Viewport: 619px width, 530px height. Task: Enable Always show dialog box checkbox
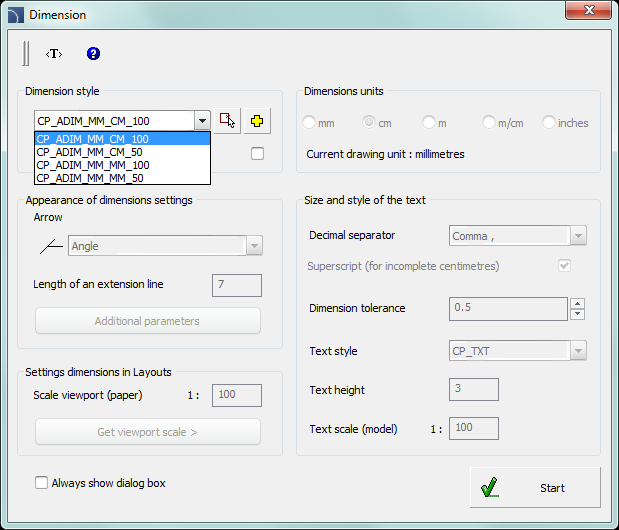pyautogui.click(x=42, y=483)
